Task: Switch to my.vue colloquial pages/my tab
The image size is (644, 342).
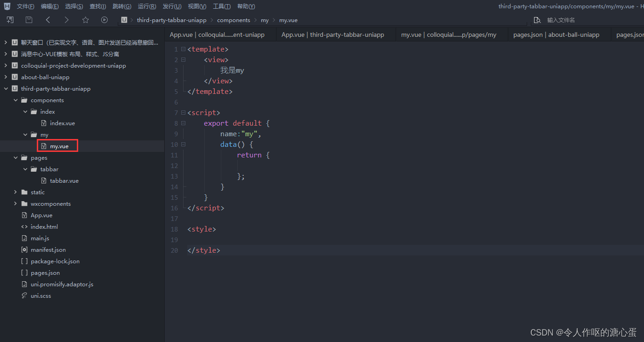Action: (x=448, y=35)
